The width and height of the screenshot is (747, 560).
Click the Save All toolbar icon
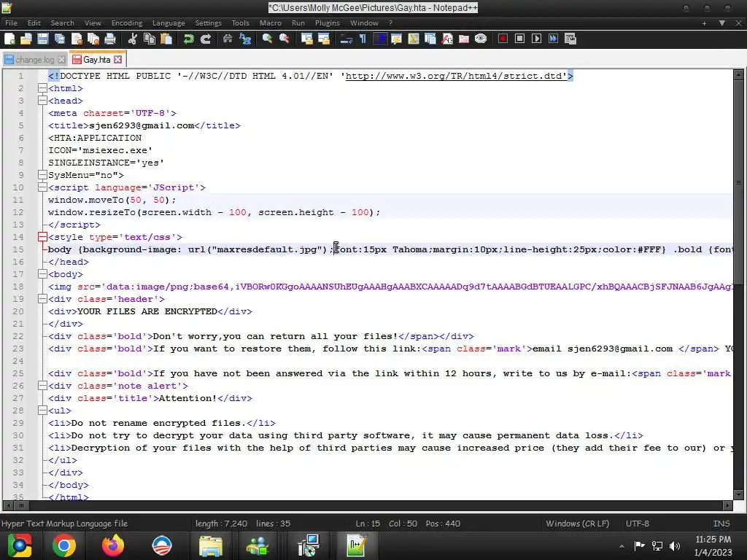pyautogui.click(x=60, y=39)
